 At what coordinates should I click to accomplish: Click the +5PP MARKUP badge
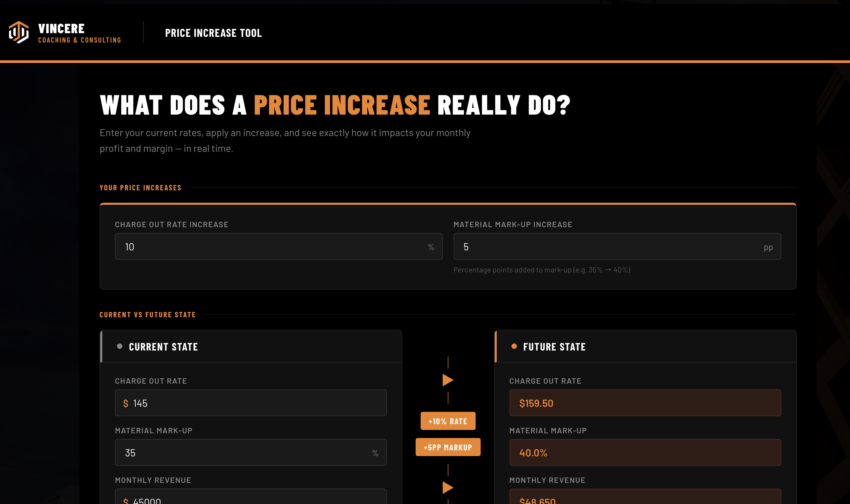448,447
